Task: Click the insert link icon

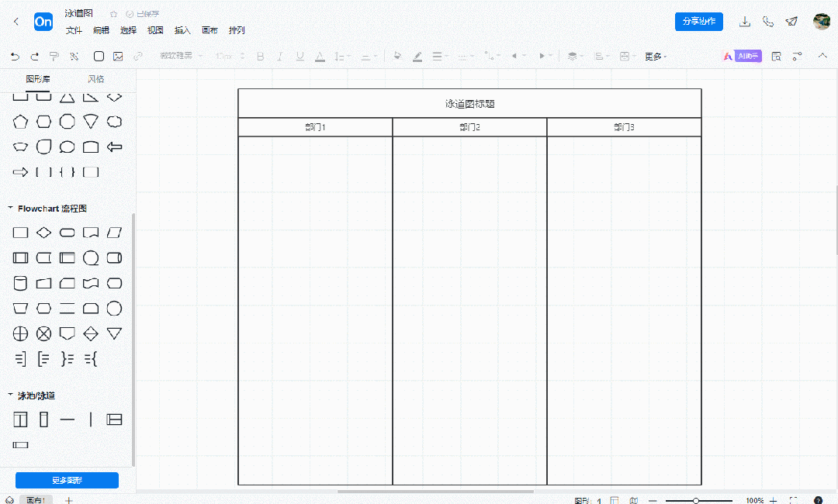Action: click(138, 56)
